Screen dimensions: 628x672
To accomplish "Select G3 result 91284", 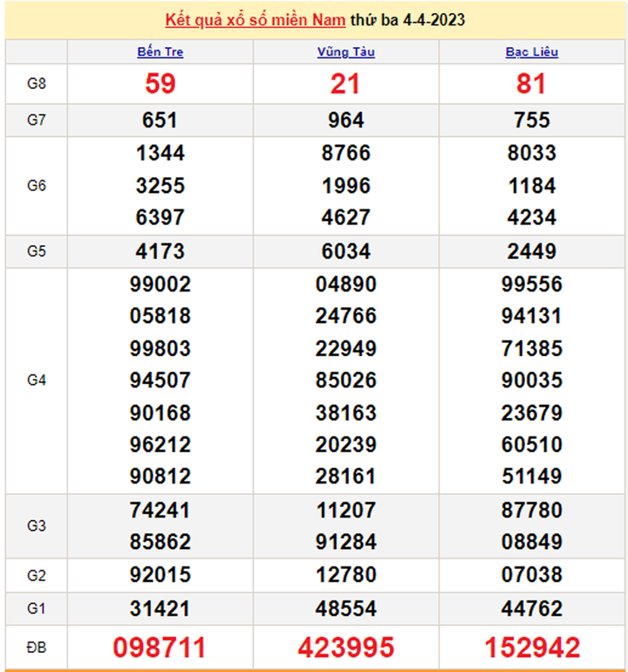I will click(x=345, y=542).
